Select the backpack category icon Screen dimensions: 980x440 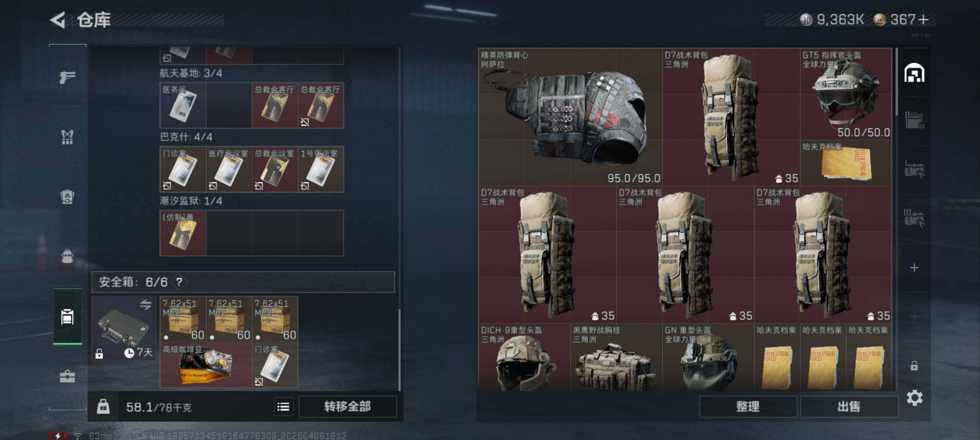tap(67, 257)
